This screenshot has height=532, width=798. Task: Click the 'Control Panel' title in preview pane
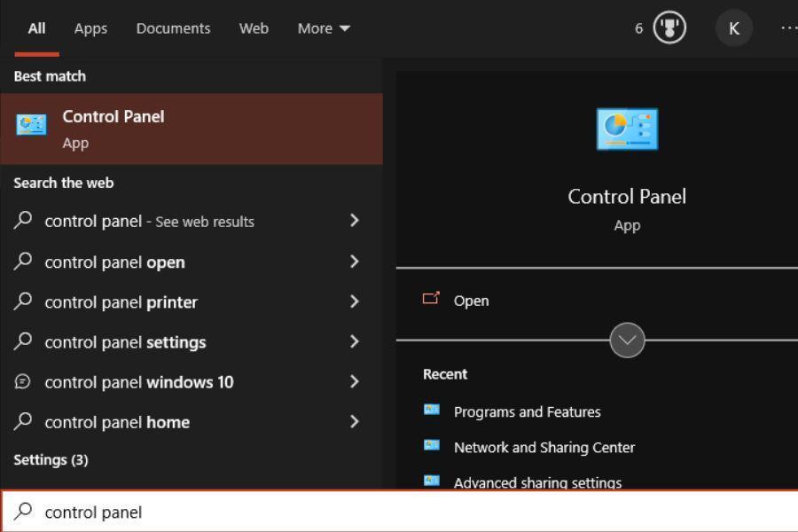point(627,197)
